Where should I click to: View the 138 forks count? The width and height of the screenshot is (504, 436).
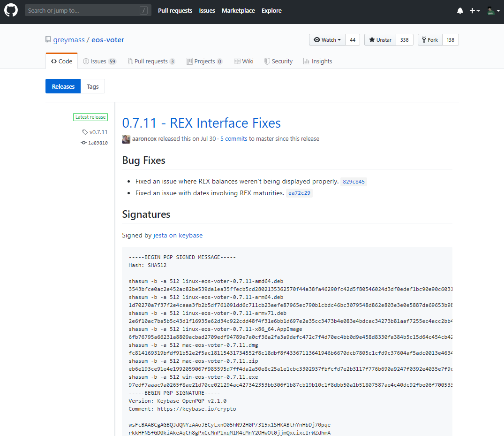tap(451, 40)
